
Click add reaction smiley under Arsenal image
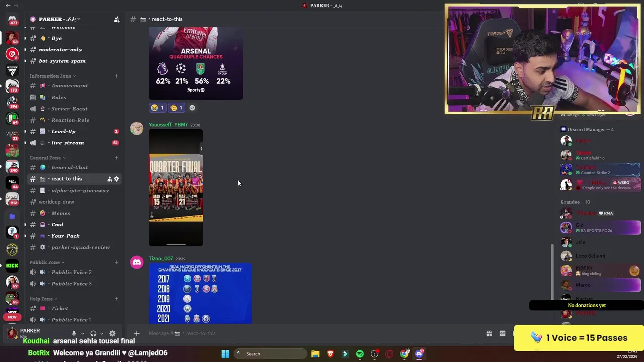(192, 108)
